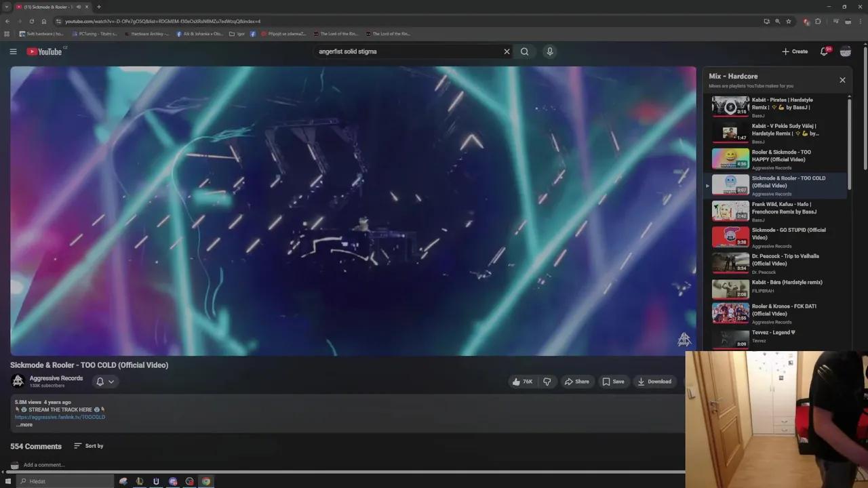The height and width of the screenshot is (488, 868).
Task: Play Rooler & Sickmode - TOO HAPPY
Action: pos(776,159)
